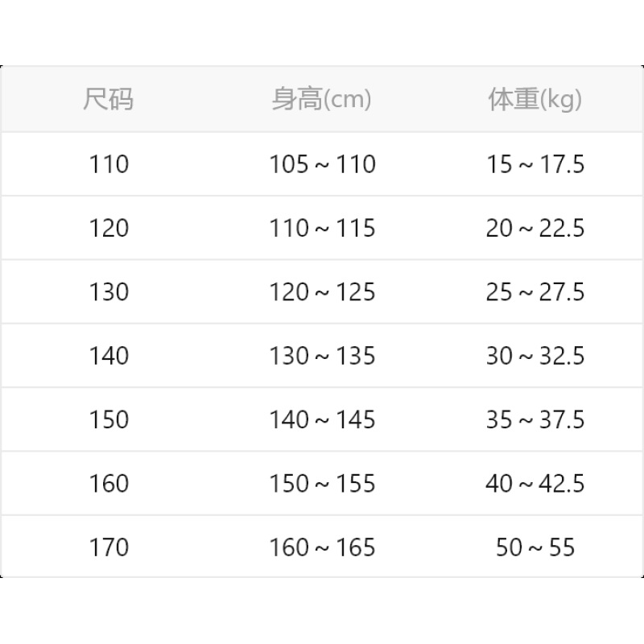The width and height of the screenshot is (644, 644).
Task: Click the 尺码 column header
Action: (x=109, y=99)
